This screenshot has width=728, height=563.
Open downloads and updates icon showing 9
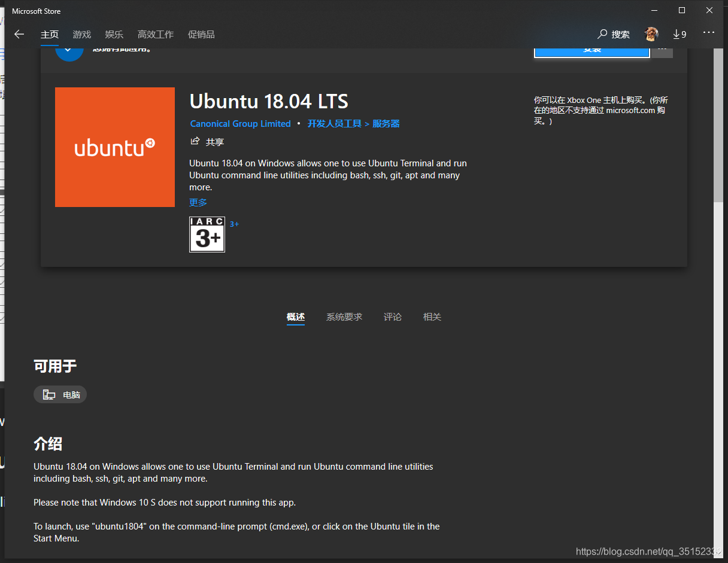(x=680, y=34)
